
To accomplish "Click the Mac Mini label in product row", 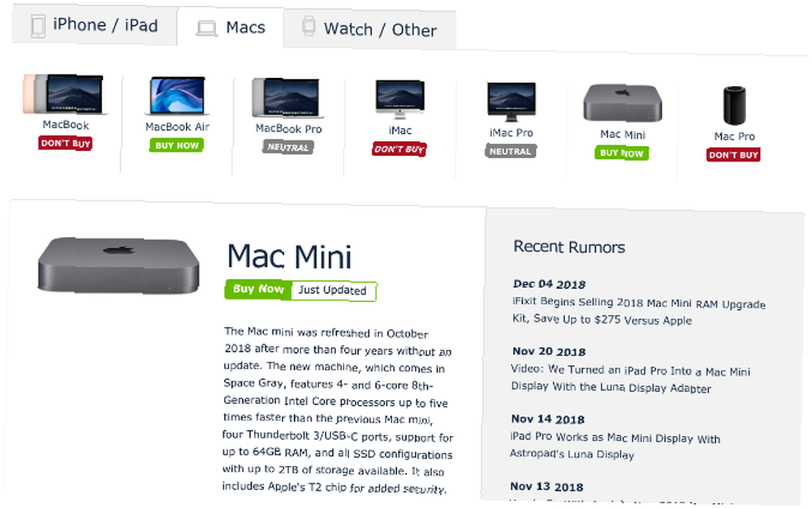I will tap(623, 135).
